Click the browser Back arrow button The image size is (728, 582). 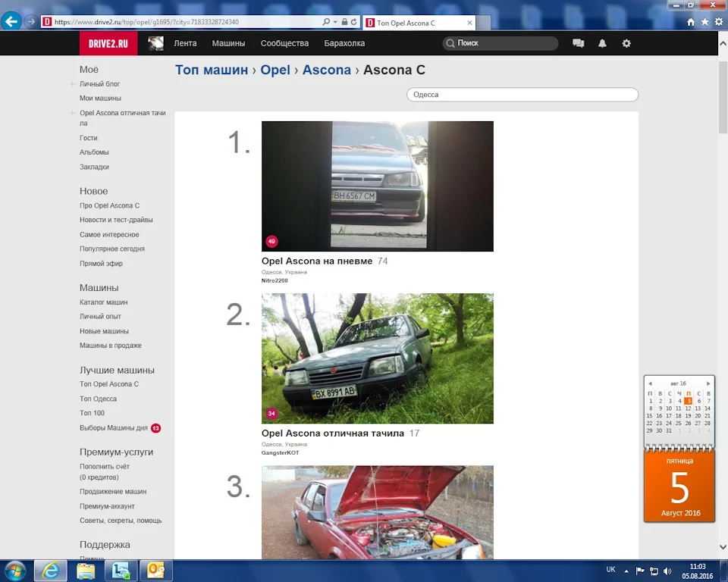pyautogui.click(x=11, y=21)
